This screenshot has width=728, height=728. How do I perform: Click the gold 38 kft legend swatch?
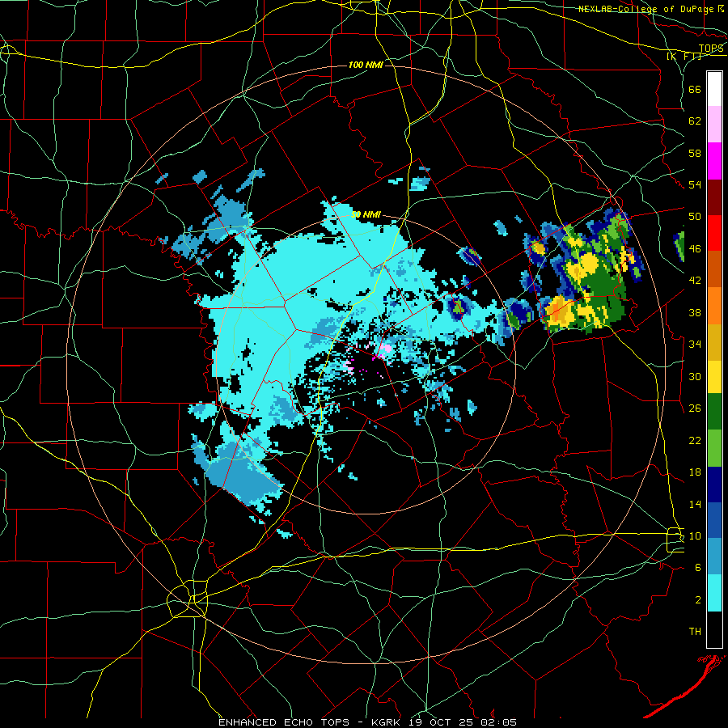point(714,342)
